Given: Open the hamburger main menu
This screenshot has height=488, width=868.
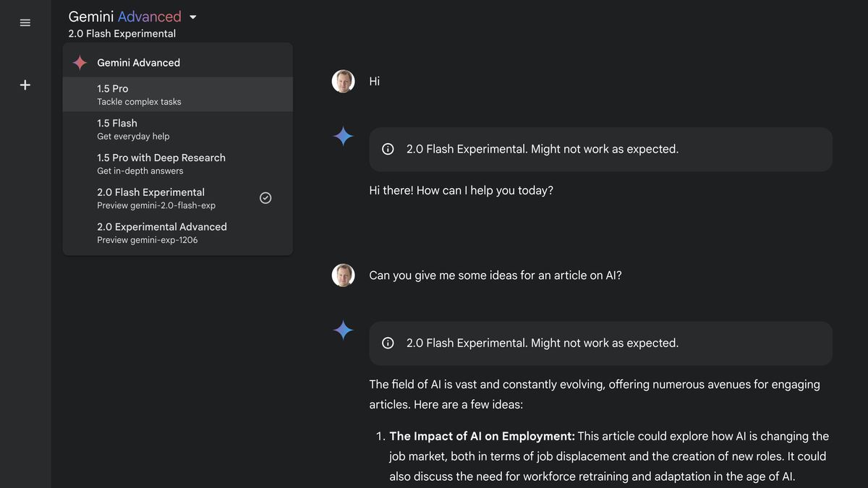Looking at the screenshot, I should pyautogui.click(x=25, y=22).
